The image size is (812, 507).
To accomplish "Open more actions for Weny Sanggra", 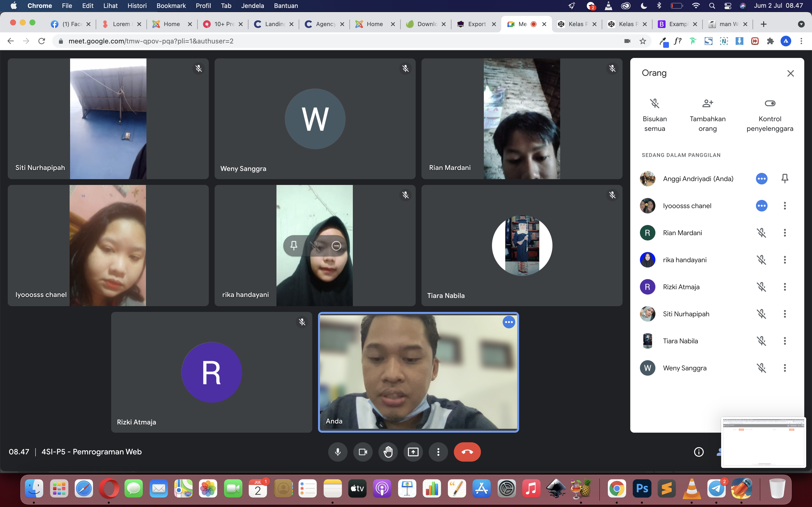I will pos(784,368).
